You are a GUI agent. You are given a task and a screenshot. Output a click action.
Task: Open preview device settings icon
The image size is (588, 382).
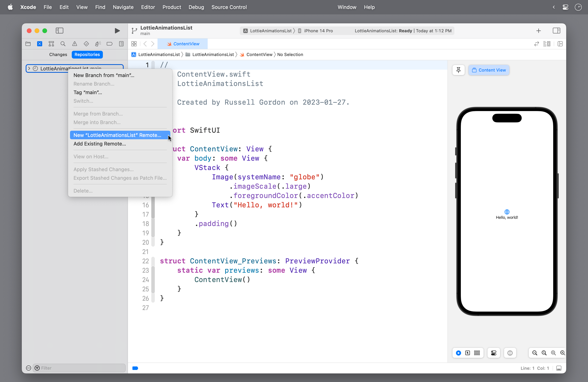point(494,353)
